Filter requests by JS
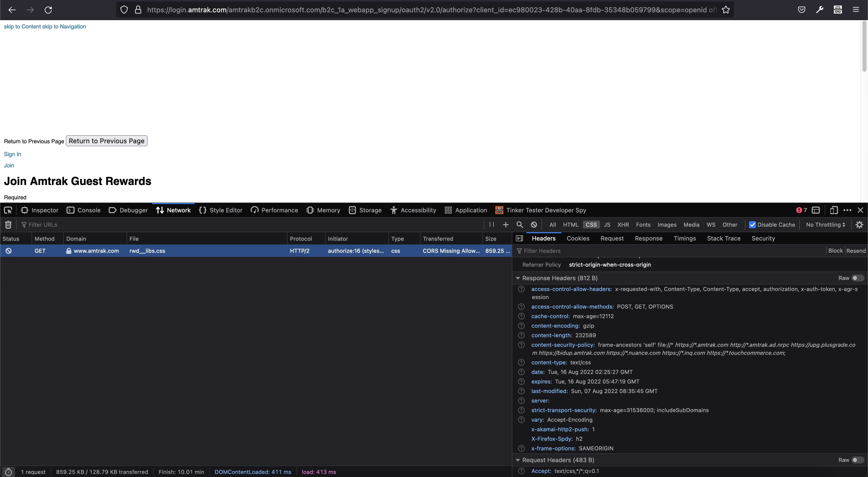 click(607, 224)
